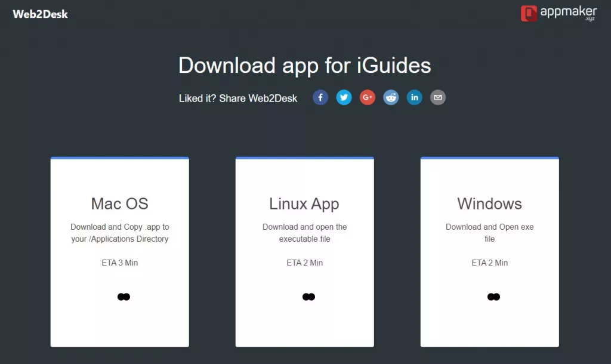The height and width of the screenshot is (364, 611).
Task: Share Web2Desk on Google Plus
Action: pyautogui.click(x=368, y=97)
